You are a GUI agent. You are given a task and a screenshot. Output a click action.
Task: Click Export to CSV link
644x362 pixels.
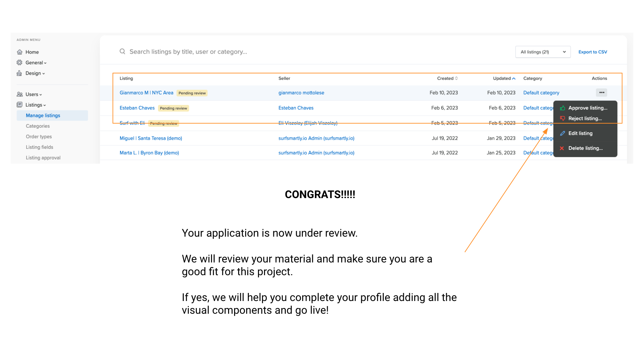pos(593,52)
